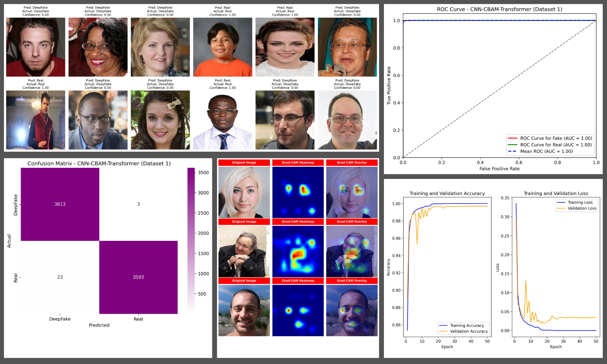This screenshot has width=607, height=364.
Task: Click the Training Loss legend entry
Action: (x=576, y=202)
